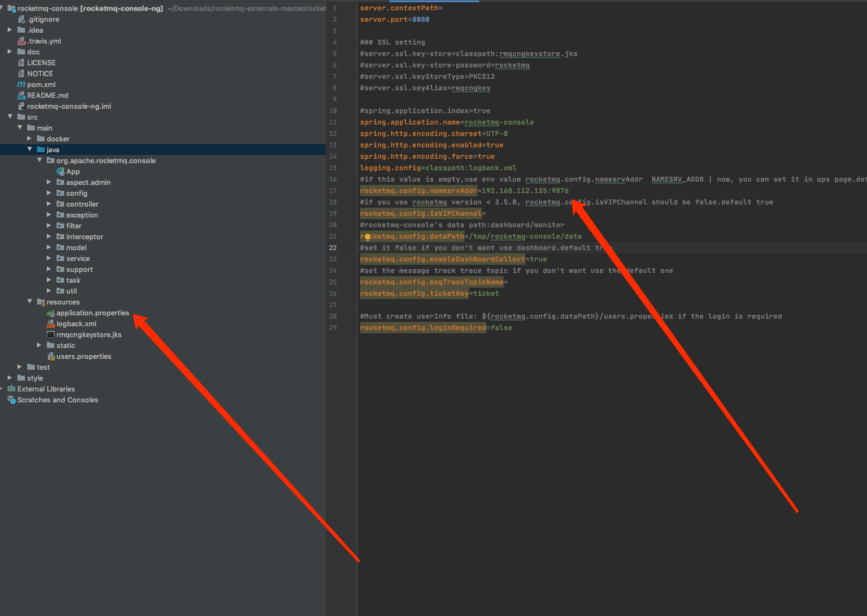Expand the util package
The width and height of the screenshot is (867, 616).
click(x=49, y=291)
